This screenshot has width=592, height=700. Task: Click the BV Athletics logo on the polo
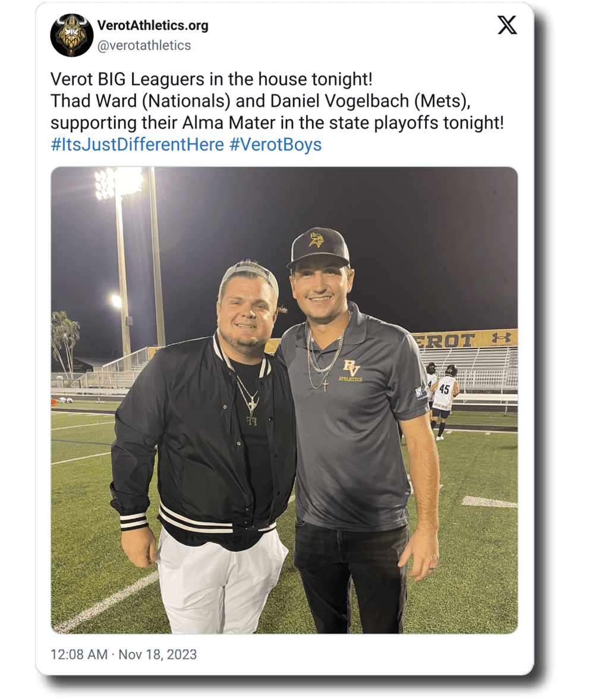[x=351, y=371]
